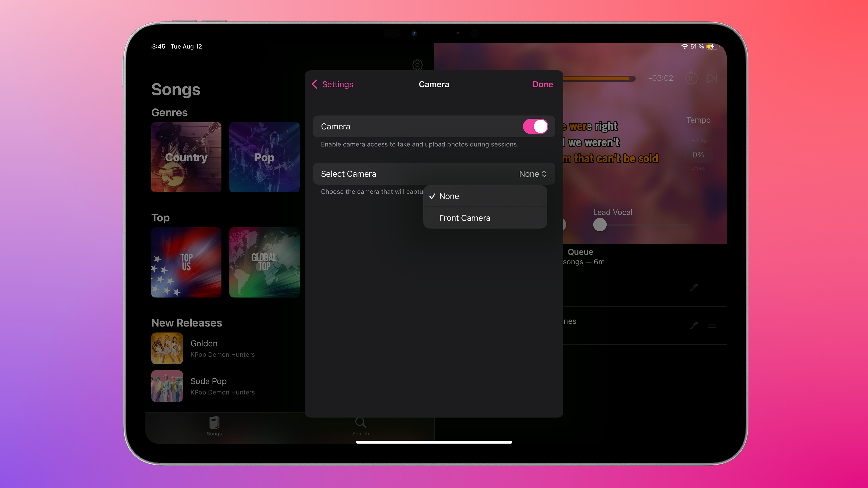Click the back chevron beside Settings
This screenshot has width=868, height=488.
point(315,84)
